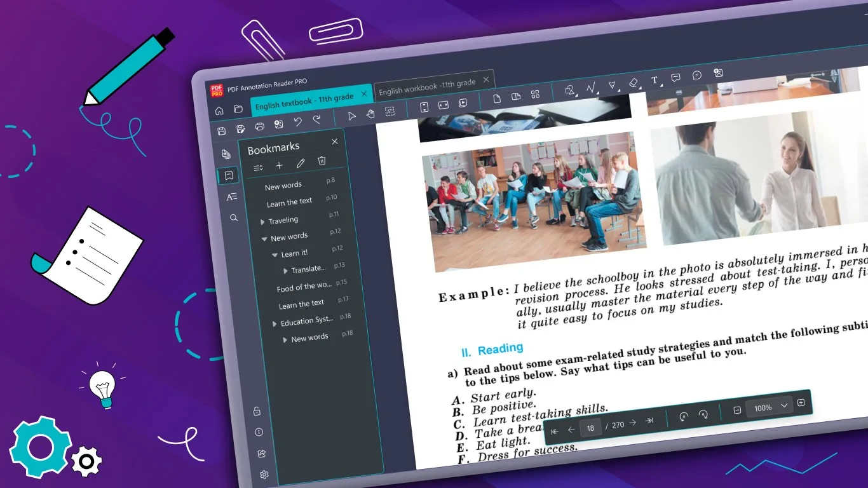868x488 pixels.
Task: Expand the "Translate..." bookmark
Action: (285, 271)
